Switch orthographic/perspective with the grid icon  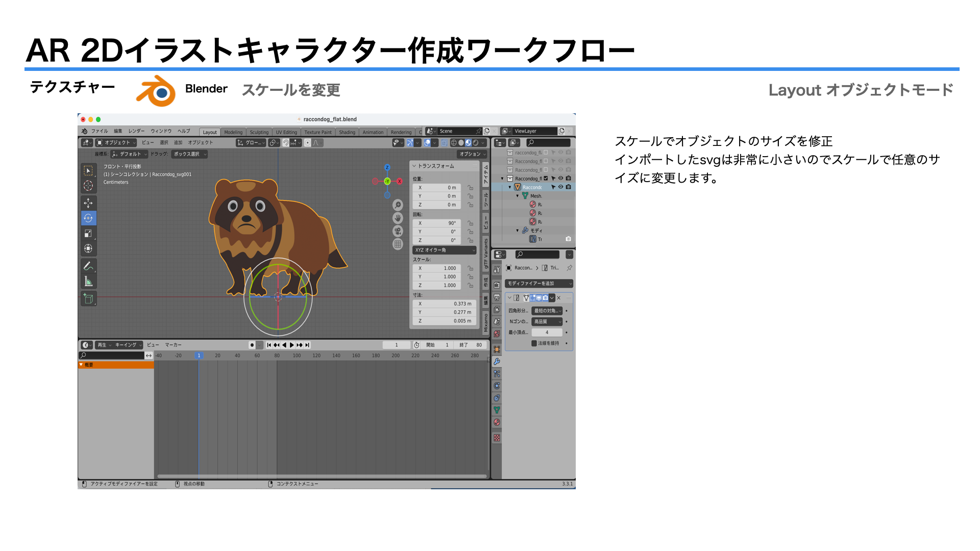tap(398, 244)
